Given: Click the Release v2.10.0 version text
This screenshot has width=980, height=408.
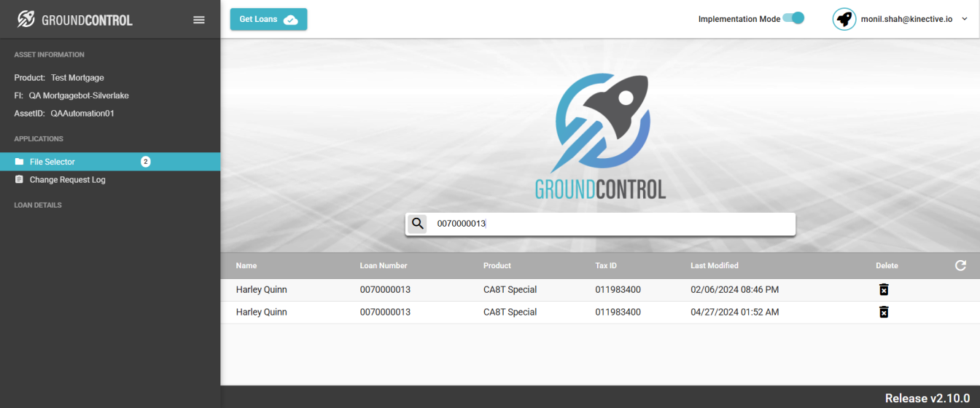Looking at the screenshot, I should tap(927, 398).
